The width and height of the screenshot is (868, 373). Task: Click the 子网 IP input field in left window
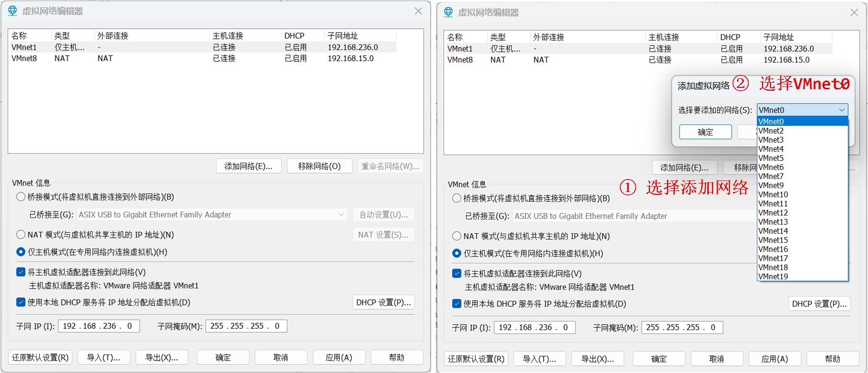[99, 326]
